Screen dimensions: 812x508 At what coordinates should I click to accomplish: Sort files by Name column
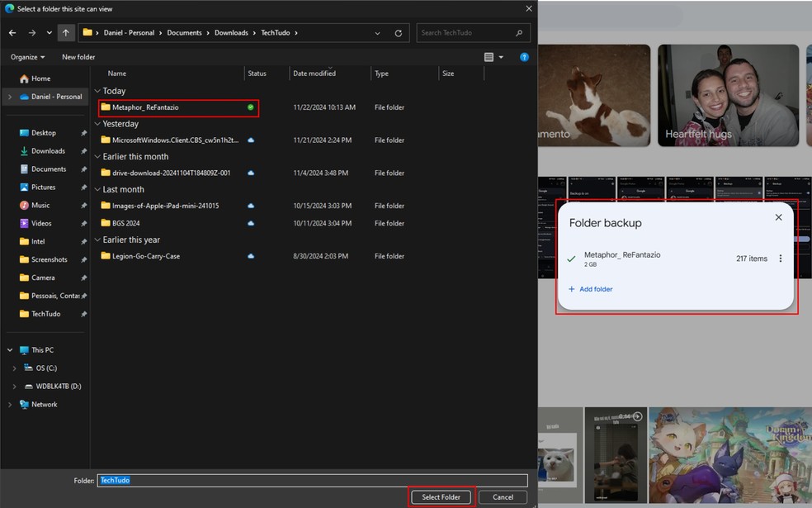117,74
